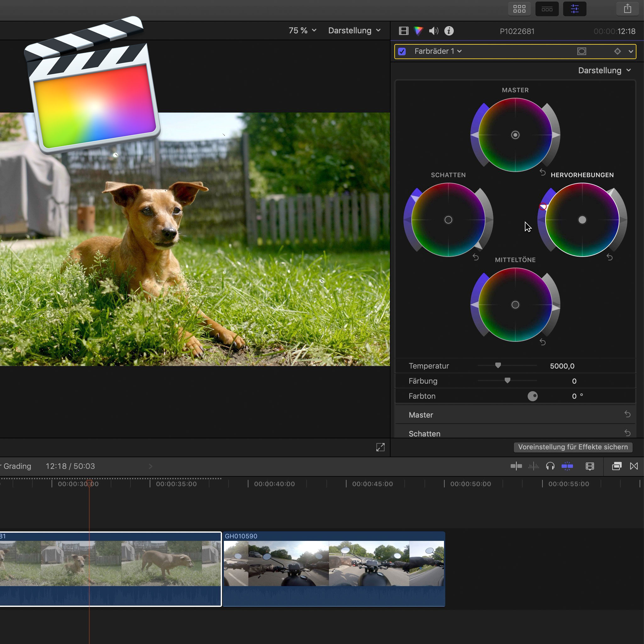This screenshot has height=644, width=644.
Task: Open the Info inspector icon
Action: pyautogui.click(x=449, y=31)
